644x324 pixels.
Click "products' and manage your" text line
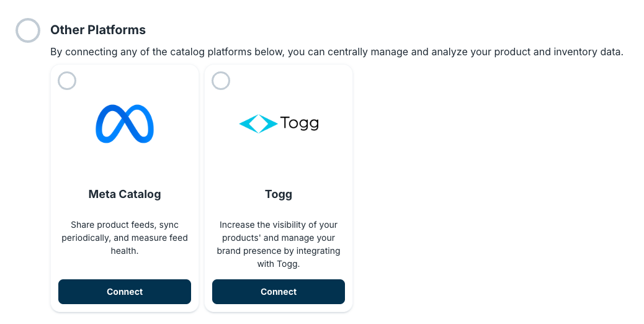click(x=279, y=238)
